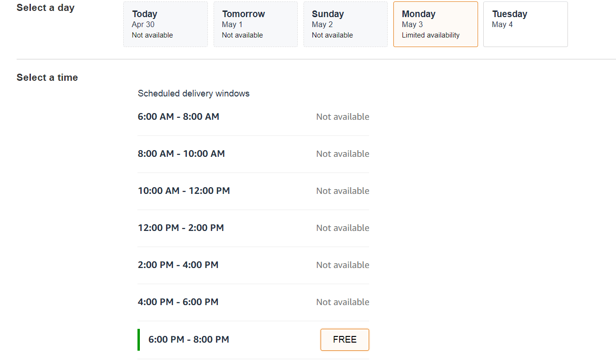The width and height of the screenshot is (616, 364).
Task: Select the Monday May 3 day card
Action: pyautogui.click(x=435, y=24)
